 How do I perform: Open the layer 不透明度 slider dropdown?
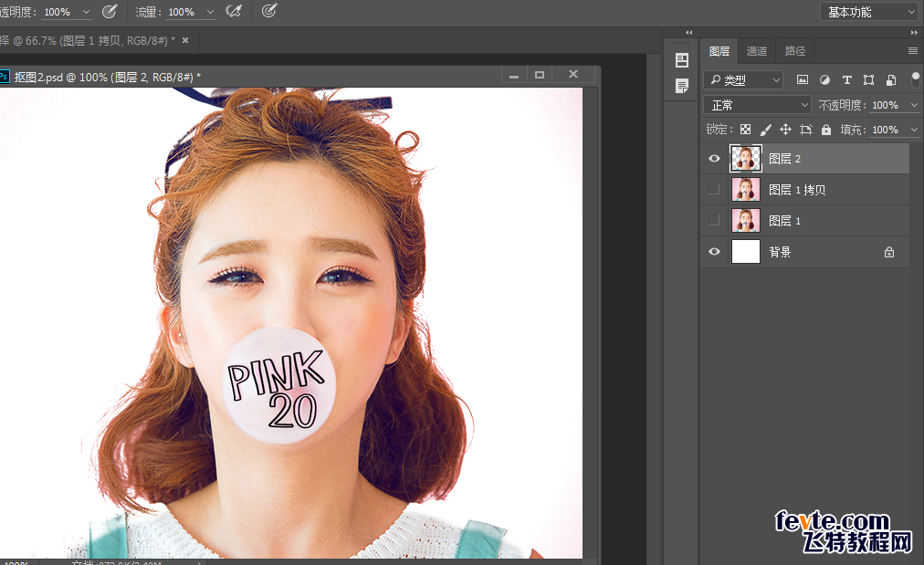point(914,105)
